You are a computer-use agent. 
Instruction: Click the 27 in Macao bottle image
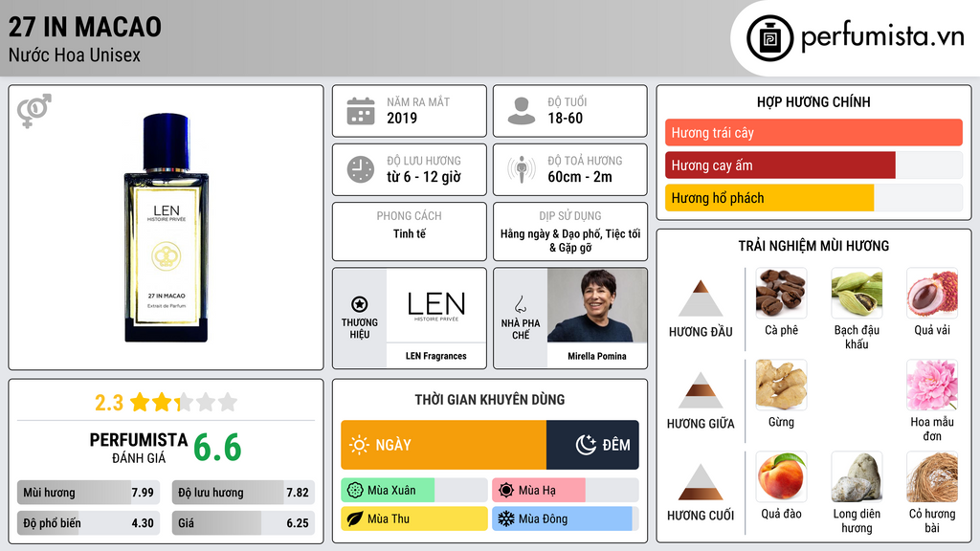[x=167, y=228]
